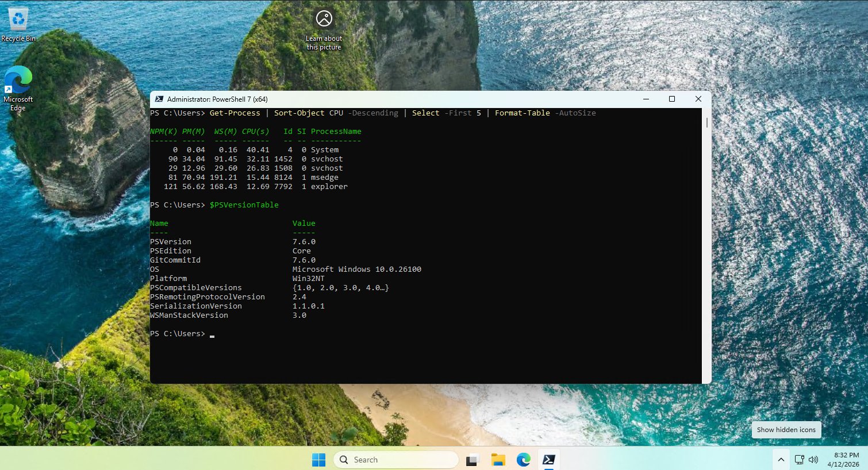Close the PowerShell 7 window
The height and width of the screenshot is (470, 868).
click(x=698, y=99)
